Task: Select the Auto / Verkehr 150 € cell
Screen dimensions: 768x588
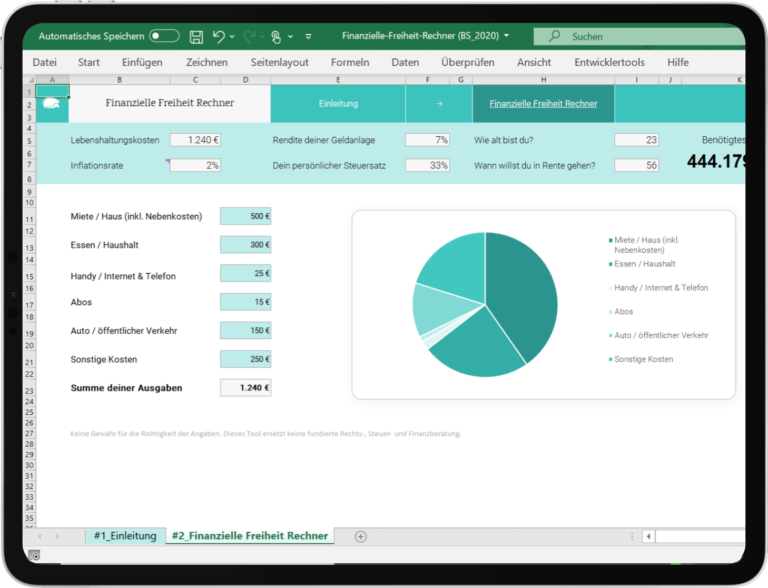Action: tap(245, 330)
